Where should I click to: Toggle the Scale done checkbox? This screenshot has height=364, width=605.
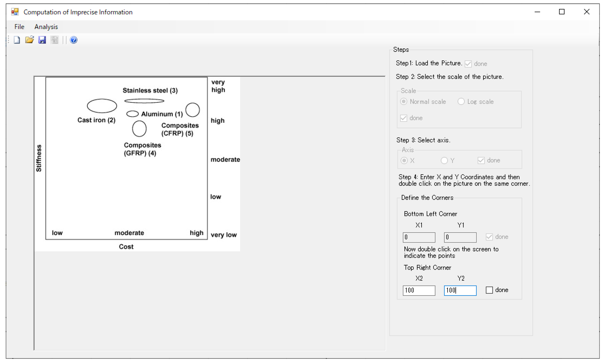[x=404, y=118]
